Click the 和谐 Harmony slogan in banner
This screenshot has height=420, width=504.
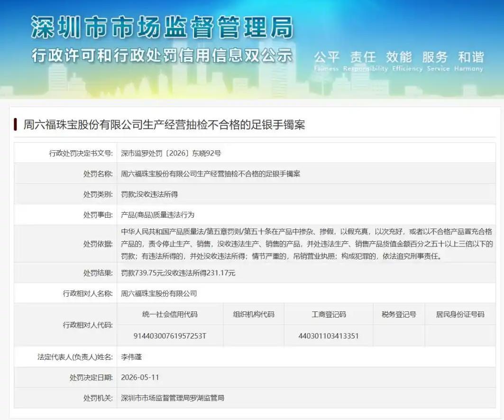tap(468, 61)
